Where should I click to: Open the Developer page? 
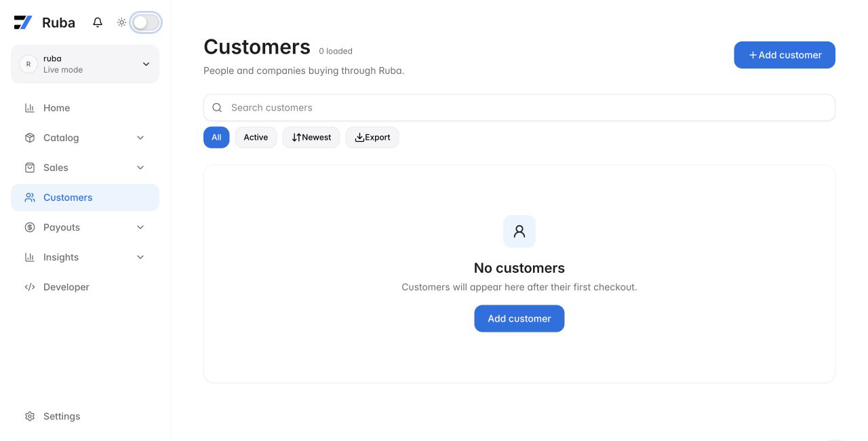pyautogui.click(x=85, y=287)
